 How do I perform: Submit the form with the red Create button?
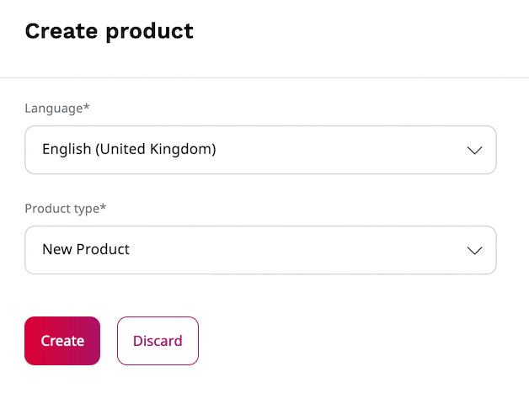tap(62, 341)
